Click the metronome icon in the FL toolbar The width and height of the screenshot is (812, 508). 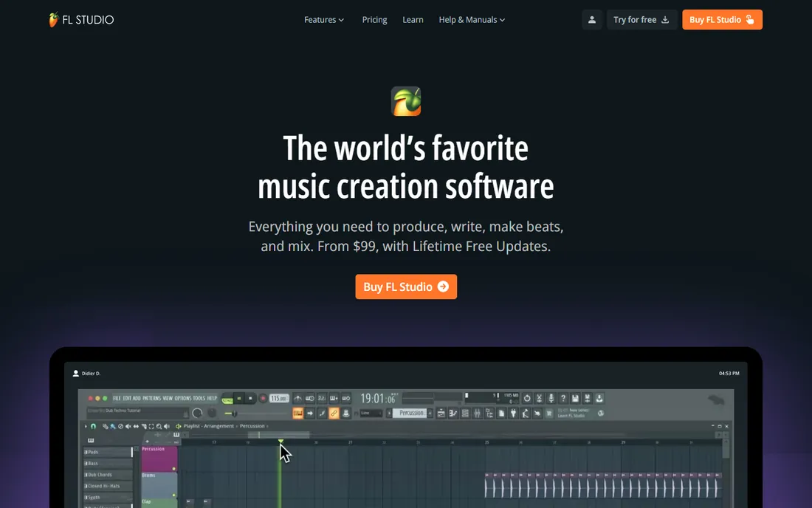297,398
